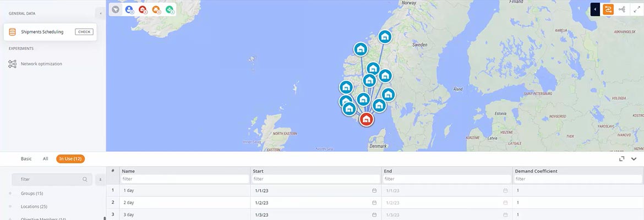Select the northernmost blue warehouse marker
This screenshot has width=644, height=220.
(x=384, y=37)
